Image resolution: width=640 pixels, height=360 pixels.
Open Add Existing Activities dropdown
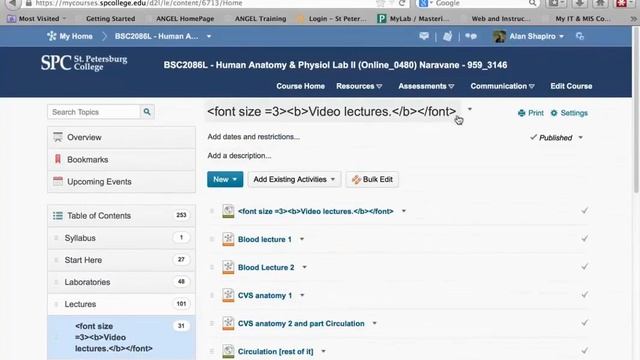pyautogui.click(x=294, y=179)
